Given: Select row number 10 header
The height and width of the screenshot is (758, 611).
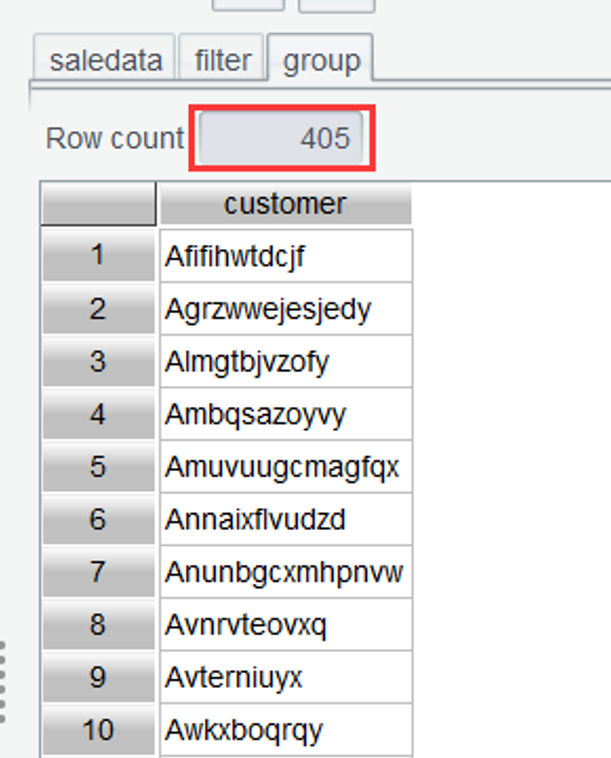Looking at the screenshot, I should pos(98,730).
